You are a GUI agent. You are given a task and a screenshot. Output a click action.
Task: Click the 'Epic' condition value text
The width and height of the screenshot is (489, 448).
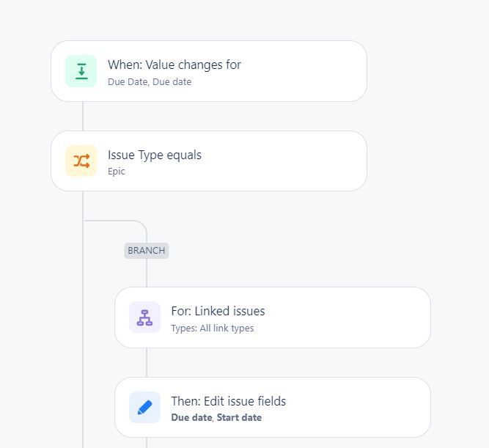pos(117,172)
